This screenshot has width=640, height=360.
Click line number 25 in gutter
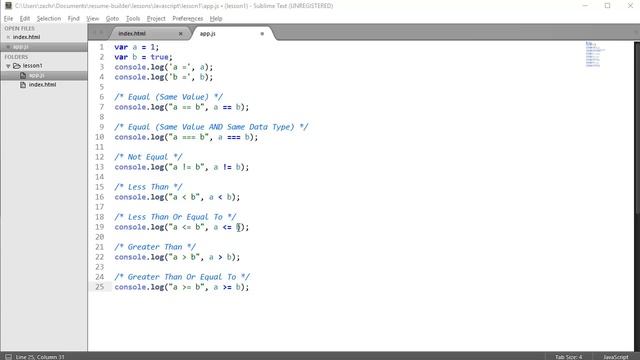pos(100,287)
